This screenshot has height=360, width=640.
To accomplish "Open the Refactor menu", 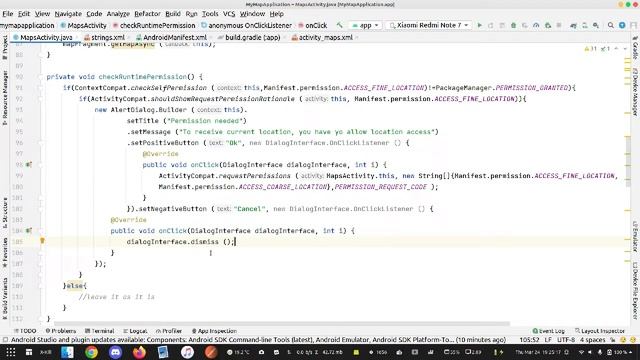I will [147, 14].
